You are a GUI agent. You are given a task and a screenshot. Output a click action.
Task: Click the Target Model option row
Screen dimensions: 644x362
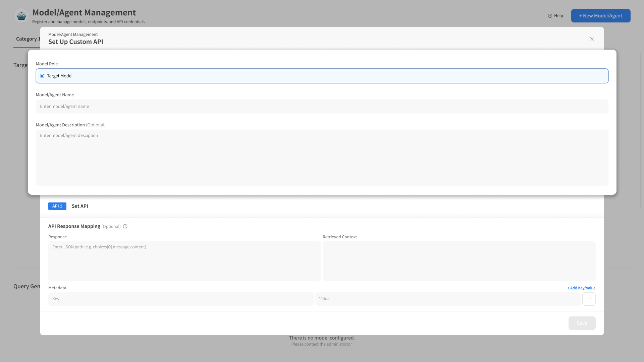pos(322,76)
